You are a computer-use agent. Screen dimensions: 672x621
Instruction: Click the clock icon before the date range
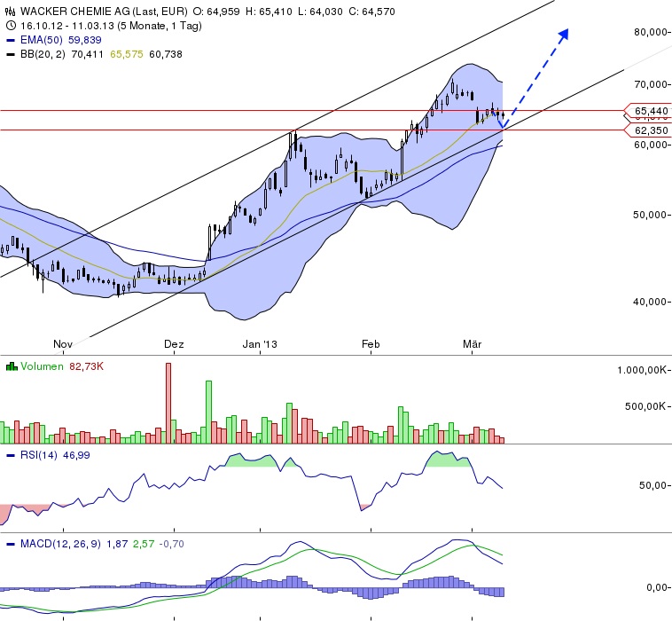pyautogui.click(x=12, y=26)
